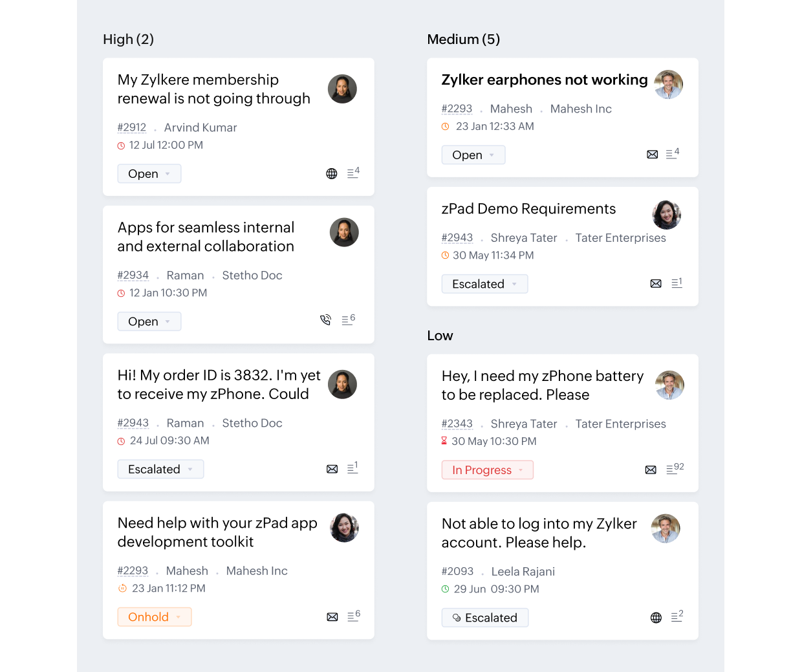Viewport: 802px width, 672px height.
Task: Click the globe icon on ticket #2093
Action: click(x=656, y=618)
